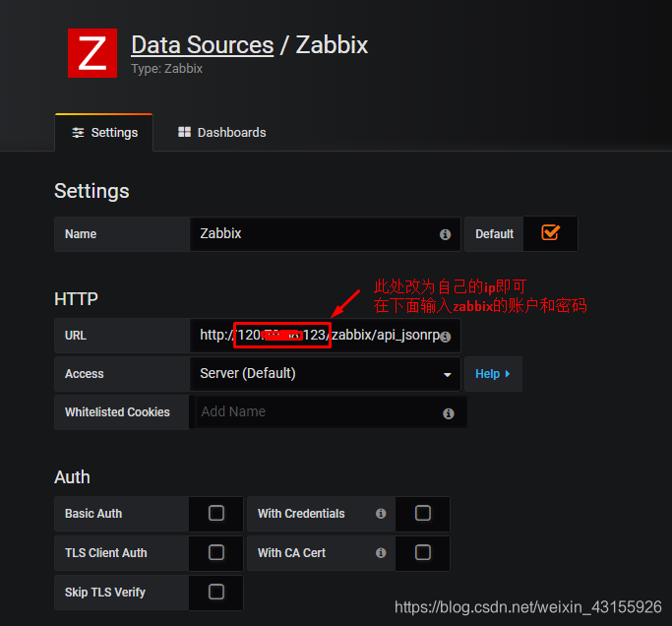Screen dimensions: 672x626
Task: Enable the TLS Client Auth checkbox
Action: (x=216, y=552)
